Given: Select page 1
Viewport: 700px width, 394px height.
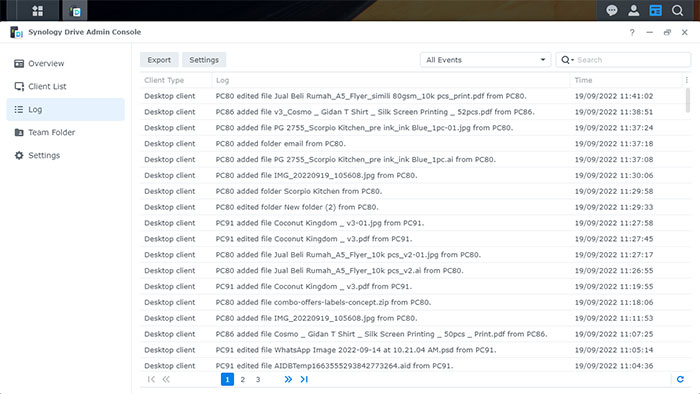Looking at the screenshot, I should [x=227, y=379].
